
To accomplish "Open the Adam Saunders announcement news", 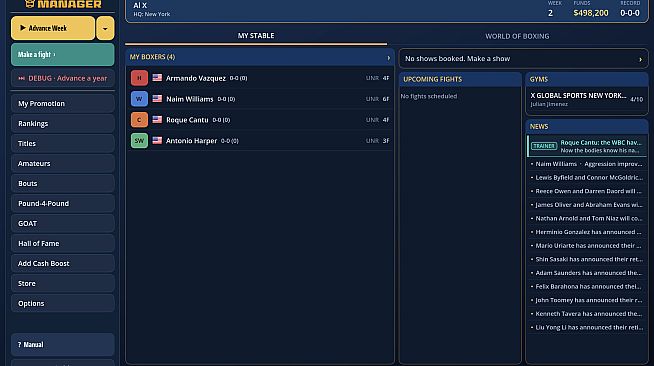I will click(x=587, y=273).
